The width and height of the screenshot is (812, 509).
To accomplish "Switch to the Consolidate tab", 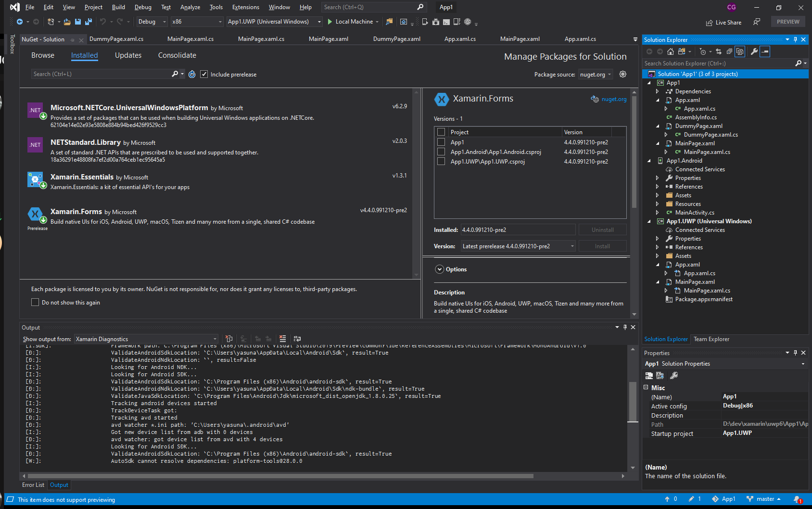I will 177,55.
